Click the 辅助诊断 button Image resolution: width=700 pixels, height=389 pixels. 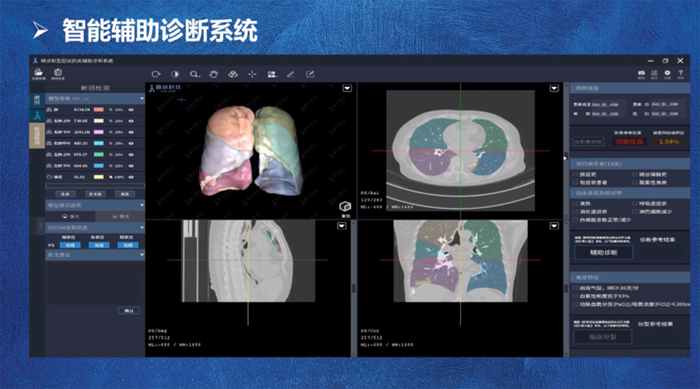pos(603,252)
